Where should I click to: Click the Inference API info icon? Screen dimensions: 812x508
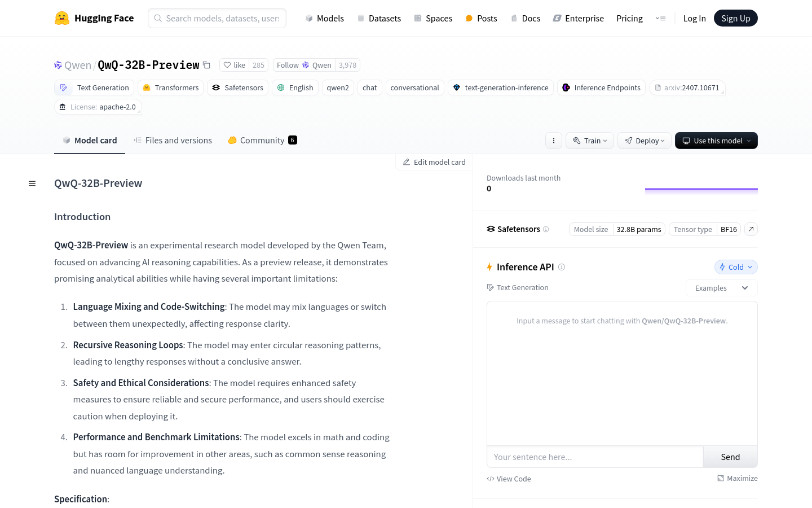point(562,267)
